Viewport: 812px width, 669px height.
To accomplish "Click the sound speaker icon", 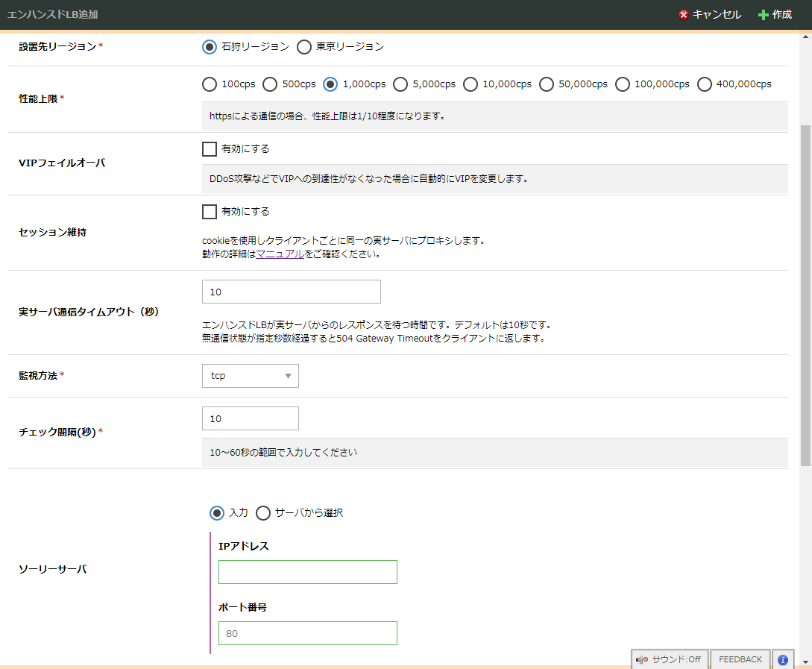I will click(x=642, y=659).
